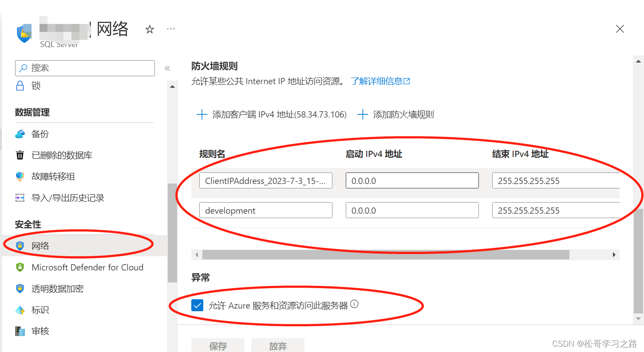This screenshot has width=644, height=352.
Task: Click the plus icon for adding client IPv4
Action: (202, 115)
